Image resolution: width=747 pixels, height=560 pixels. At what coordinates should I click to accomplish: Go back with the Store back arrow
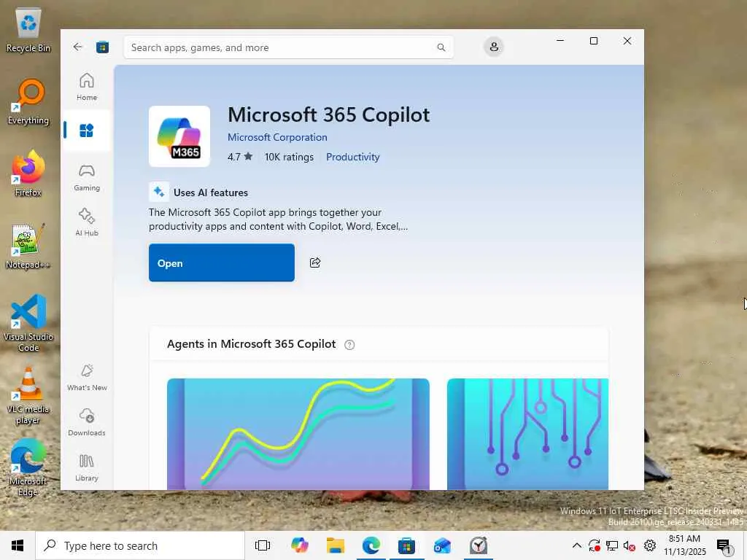pos(77,47)
